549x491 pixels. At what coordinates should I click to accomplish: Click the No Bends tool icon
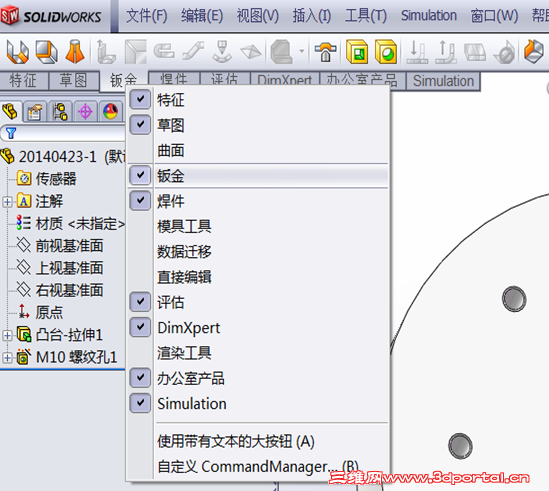(x=504, y=53)
